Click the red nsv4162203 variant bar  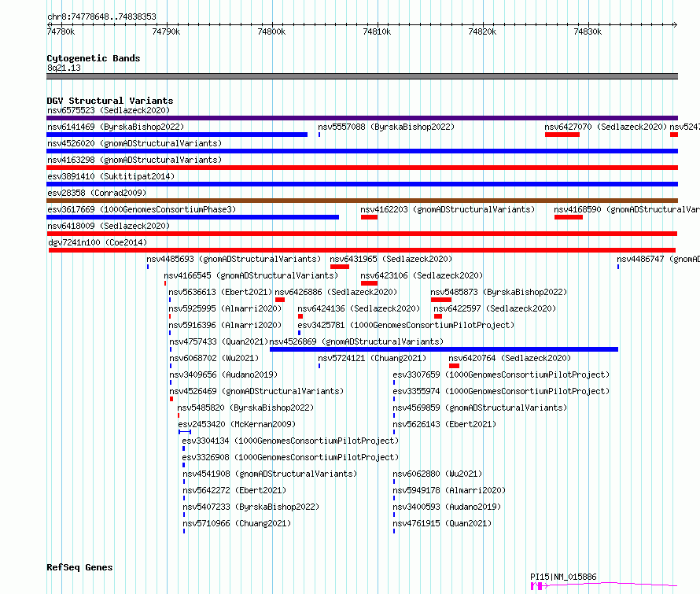coord(369,217)
